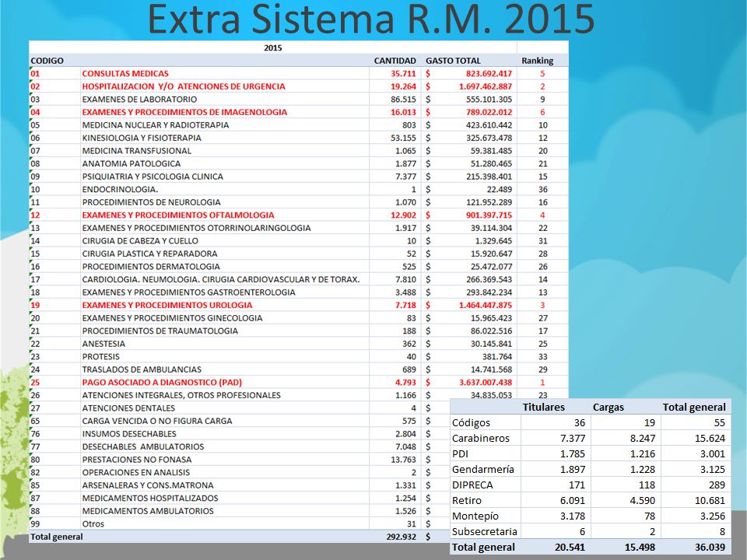Select "PROCEDIMIENTOS DE TRAUMATOLOGIA" label
The height and width of the screenshot is (560, 747).
pos(160,331)
